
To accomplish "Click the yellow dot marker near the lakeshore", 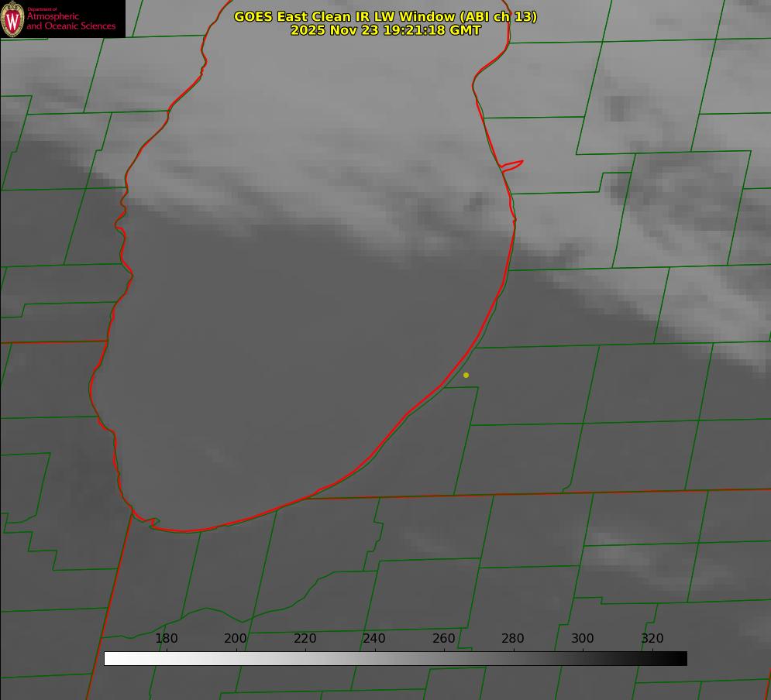I will 466,376.
